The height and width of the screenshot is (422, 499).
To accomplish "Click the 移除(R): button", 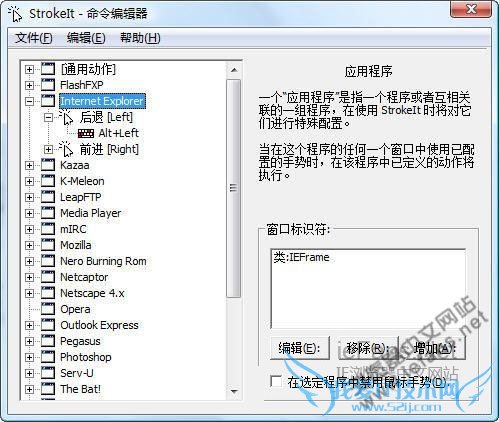I will pyautogui.click(x=368, y=348).
